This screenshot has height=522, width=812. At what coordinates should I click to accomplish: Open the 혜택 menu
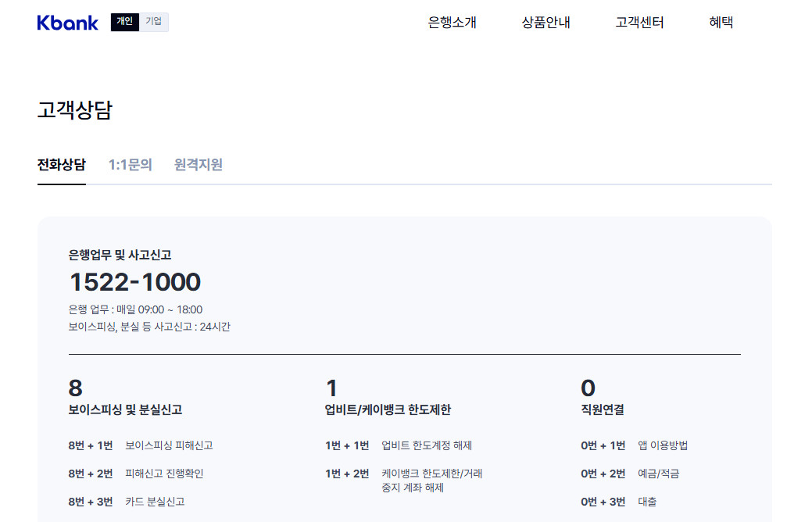tap(720, 23)
